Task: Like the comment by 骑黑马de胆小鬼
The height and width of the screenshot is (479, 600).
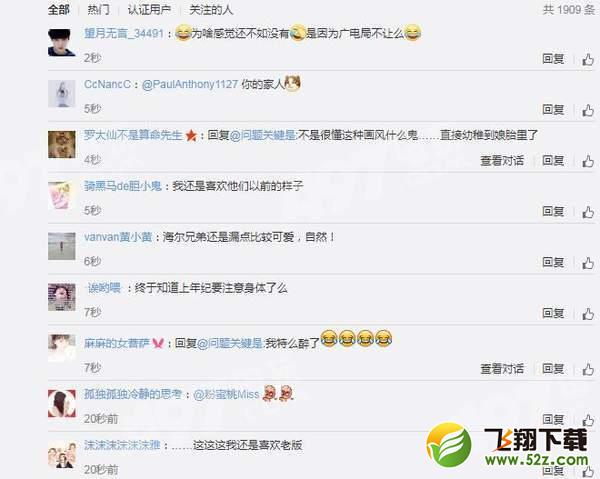Action: click(588, 212)
